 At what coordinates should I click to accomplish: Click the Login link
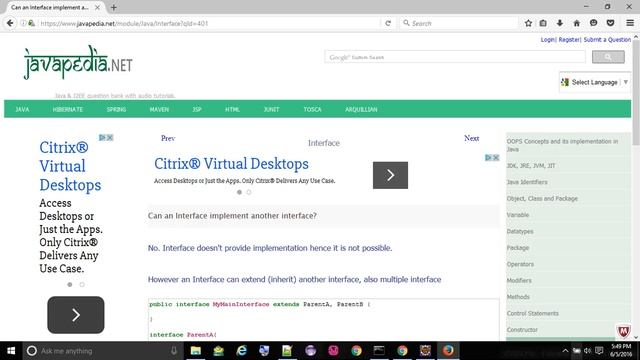tap(547, 40)
